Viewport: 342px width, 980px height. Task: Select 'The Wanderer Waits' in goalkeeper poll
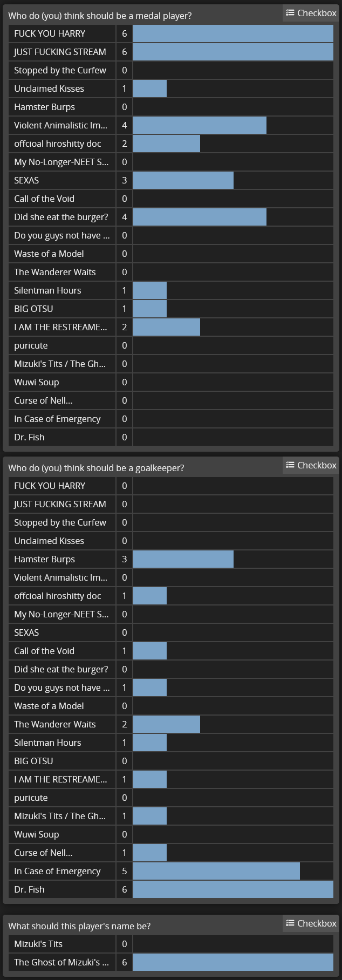(171, 724)
